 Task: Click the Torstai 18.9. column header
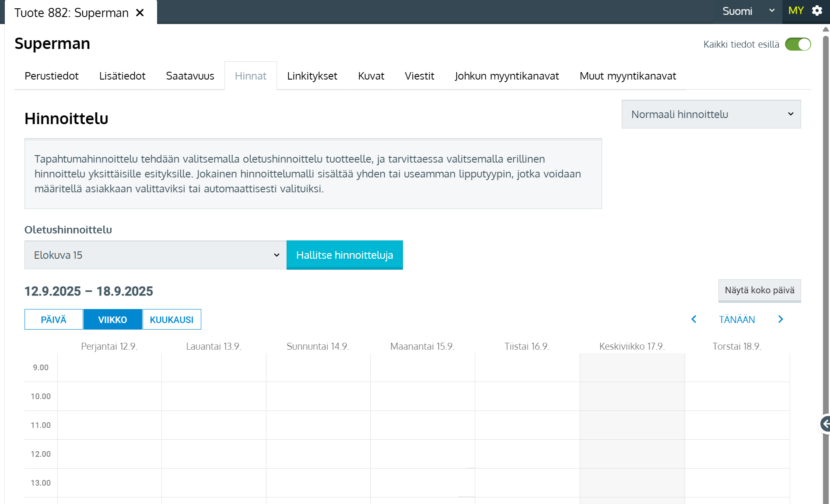(x=737, y=346)
